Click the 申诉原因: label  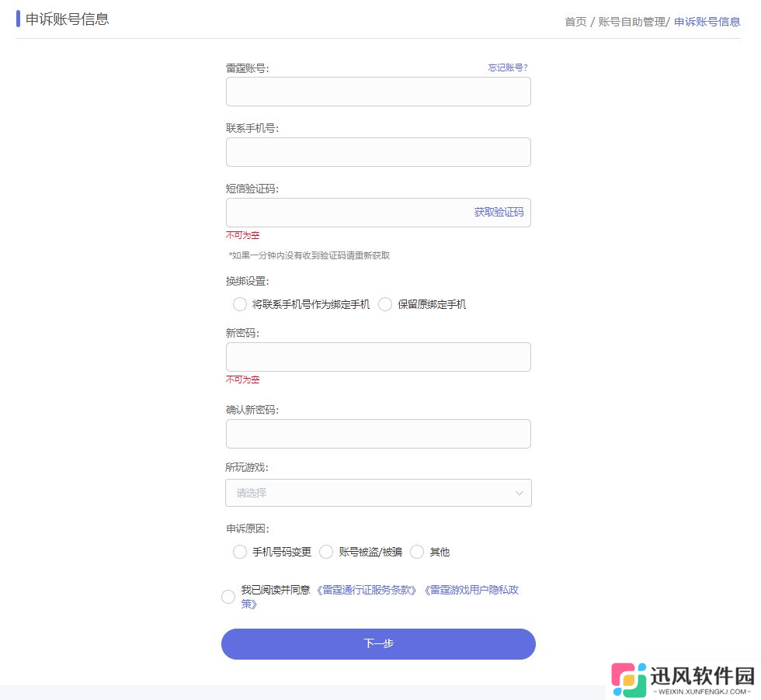tap(248, 528)
